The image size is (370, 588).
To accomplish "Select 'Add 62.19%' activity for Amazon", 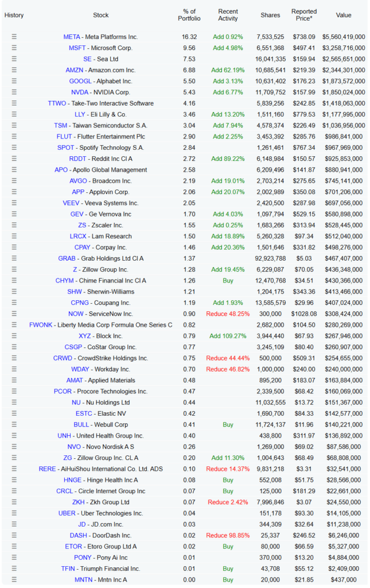I will tap(228, 69).
